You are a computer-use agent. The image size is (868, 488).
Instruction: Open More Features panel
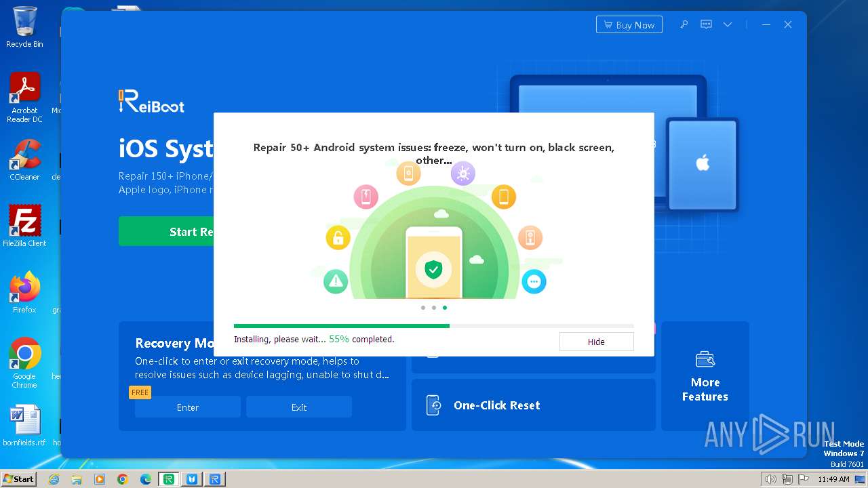[x=705, y=376]
